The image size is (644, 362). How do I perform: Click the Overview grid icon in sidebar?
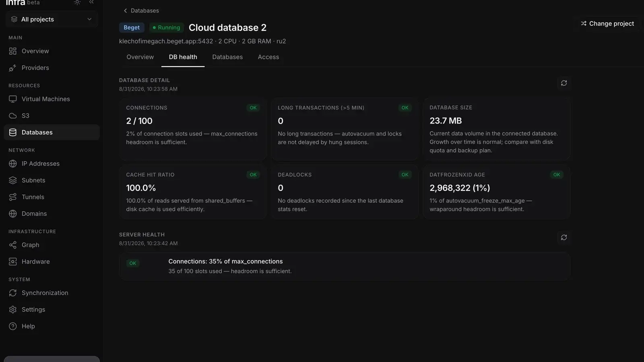pos(13,51)
